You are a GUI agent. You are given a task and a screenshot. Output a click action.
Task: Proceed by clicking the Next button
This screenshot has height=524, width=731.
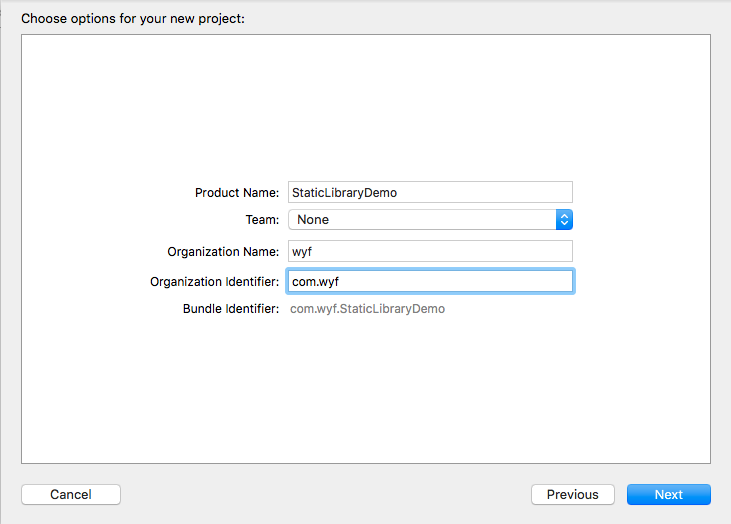tap(668, 494)
